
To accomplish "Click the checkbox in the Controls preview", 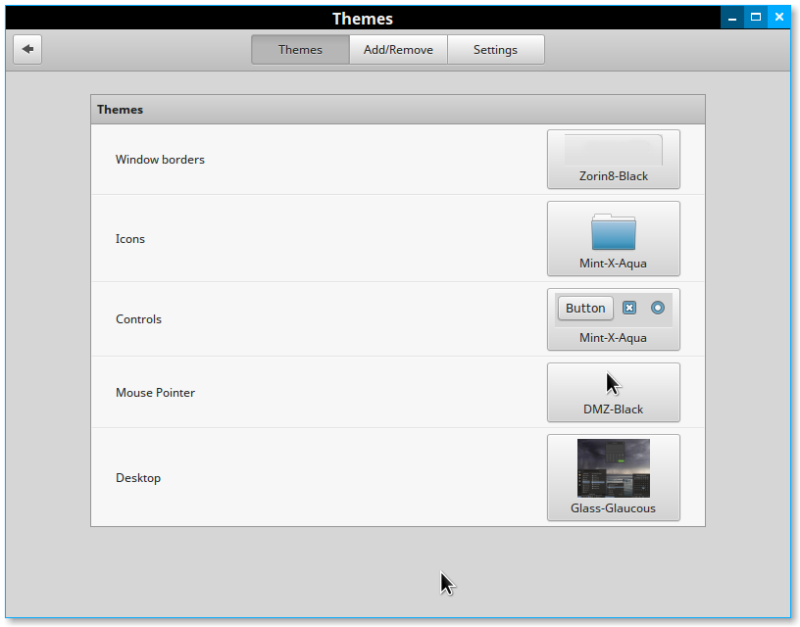I will [629, 308].
